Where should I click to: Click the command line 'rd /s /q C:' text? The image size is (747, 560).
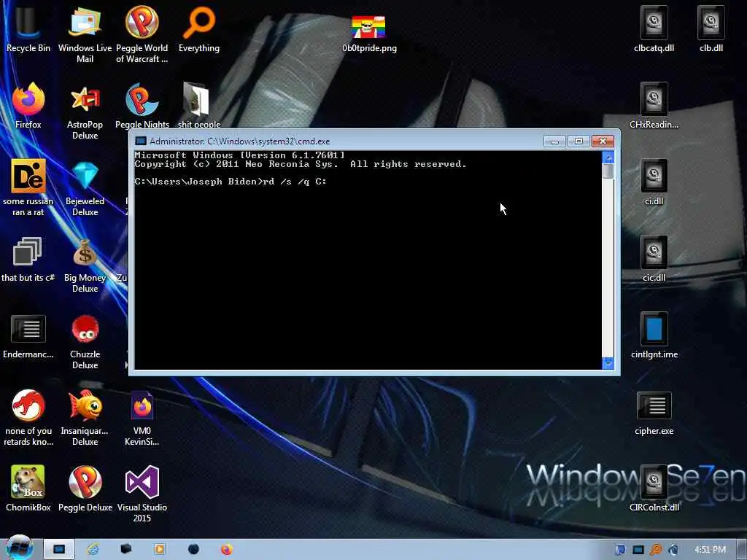[x=295, y=182]
